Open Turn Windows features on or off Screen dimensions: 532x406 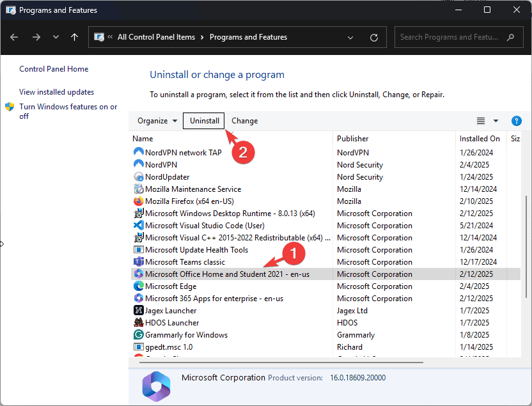pos(68,111)
